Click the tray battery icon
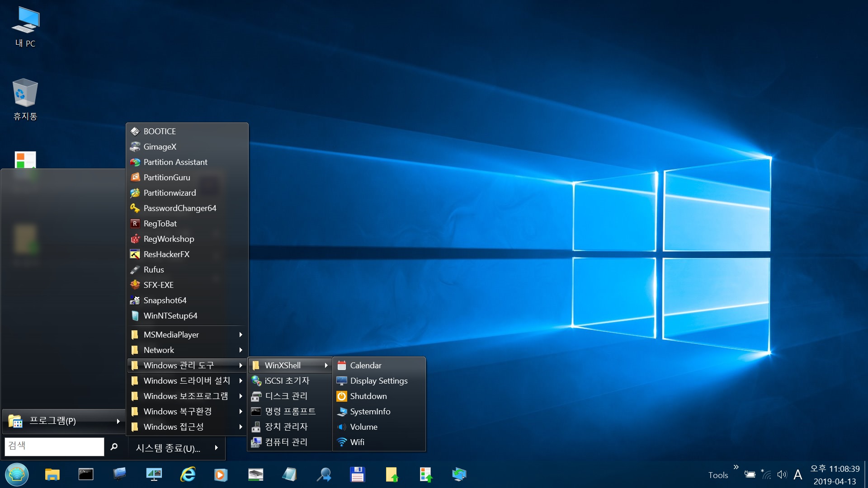This screenshot has width=868, height=488. 750,474
